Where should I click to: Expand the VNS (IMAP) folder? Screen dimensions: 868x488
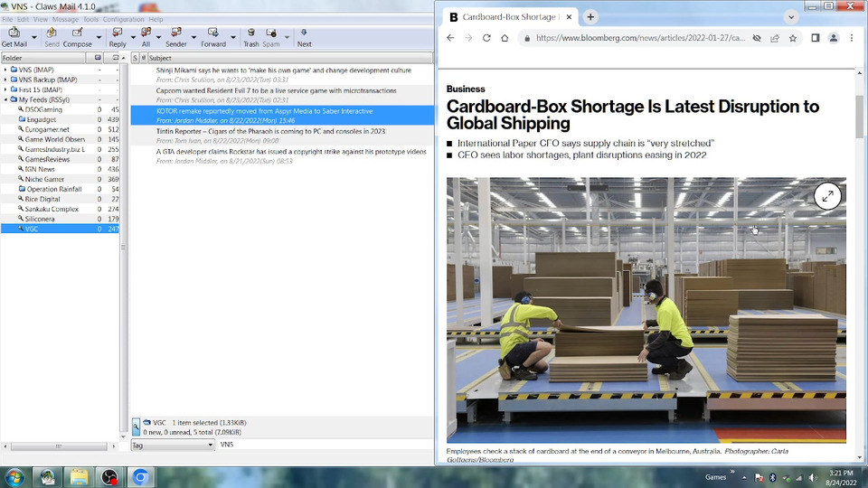[5, 70]
